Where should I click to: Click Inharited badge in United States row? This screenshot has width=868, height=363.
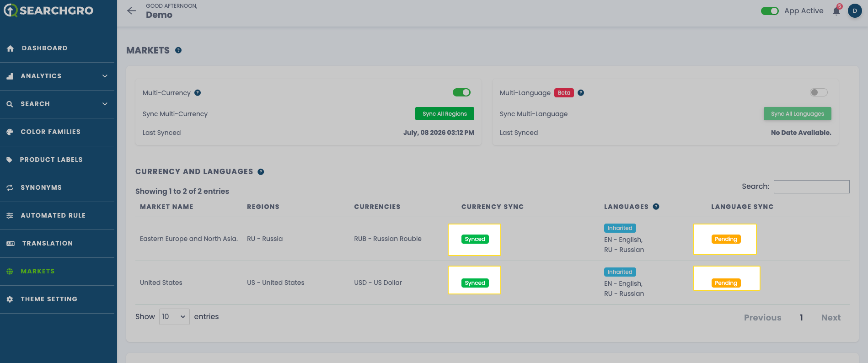coord(620,272)
